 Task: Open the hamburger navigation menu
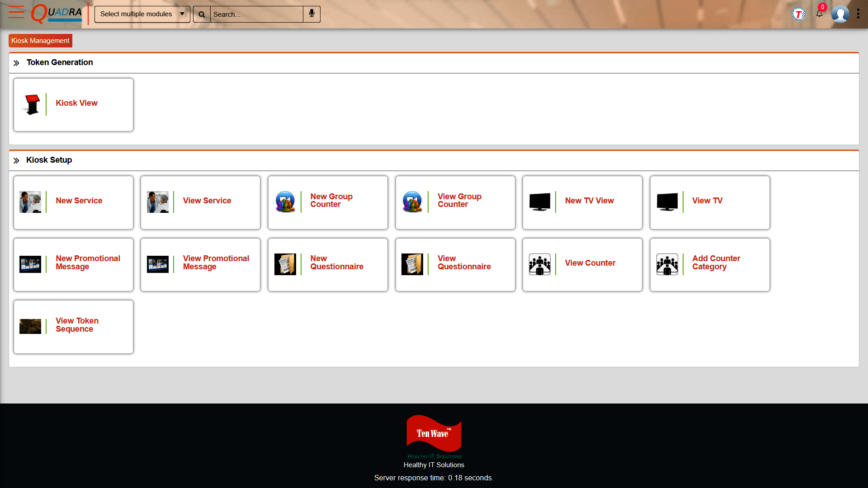click(x=16, y=12)
